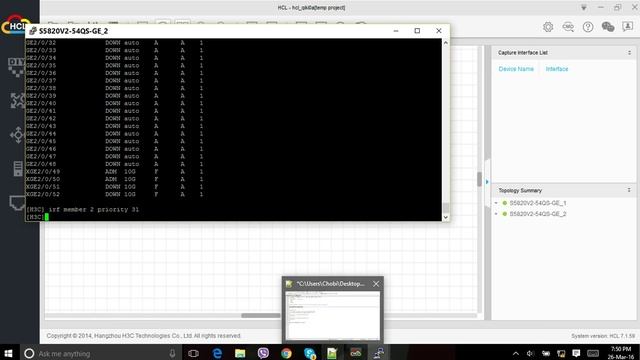Open Viber from taskbar
Screen dimensions: 640x360
point(263,353)
